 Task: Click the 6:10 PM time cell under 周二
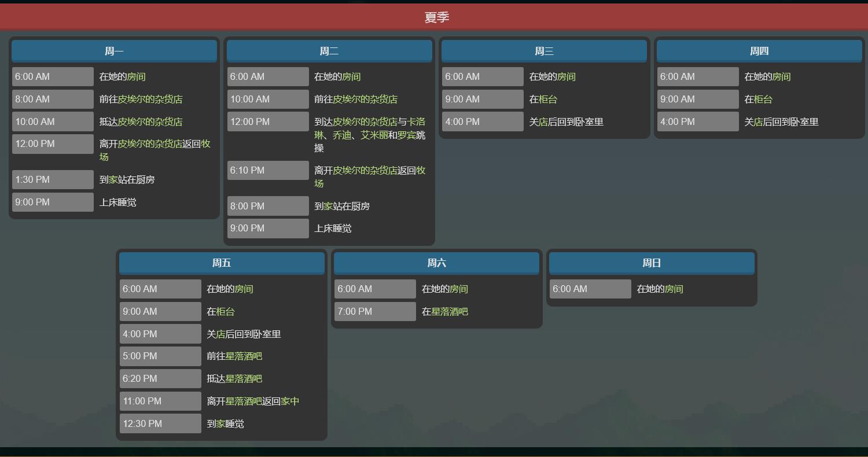(268, 170)
